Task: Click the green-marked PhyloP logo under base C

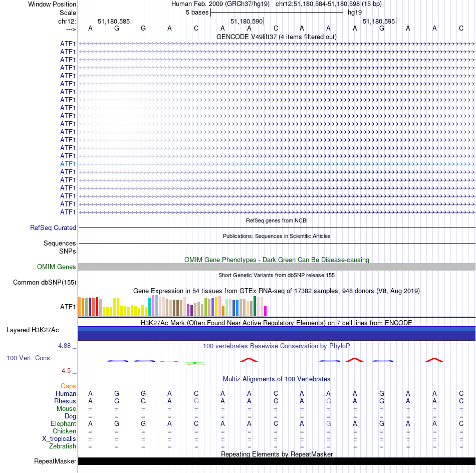Action: [x=196, y=363]
